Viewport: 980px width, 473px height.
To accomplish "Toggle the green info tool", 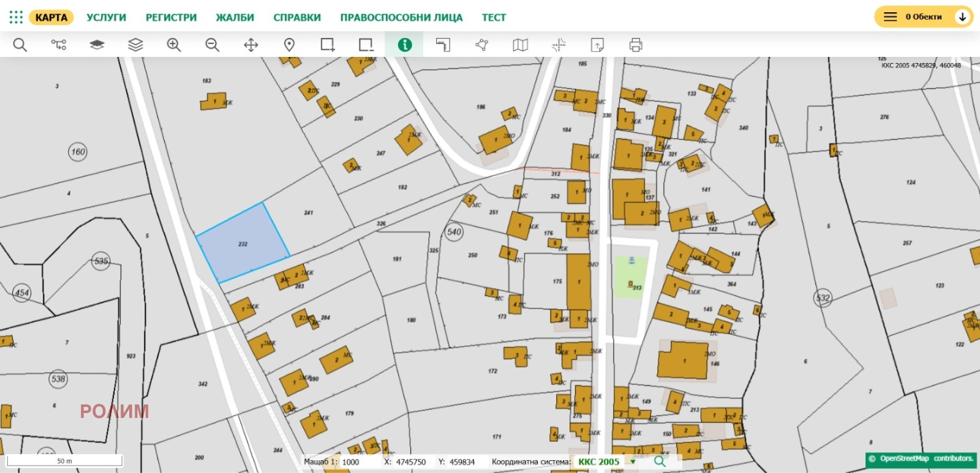I will 404,45.
